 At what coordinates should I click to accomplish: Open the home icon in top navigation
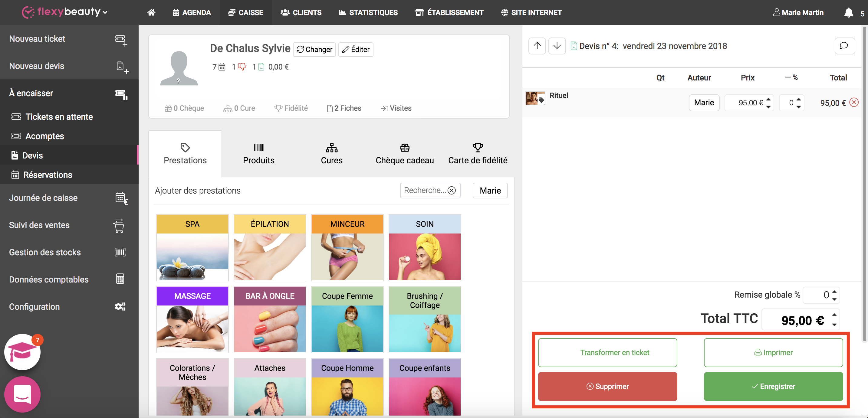151,12
